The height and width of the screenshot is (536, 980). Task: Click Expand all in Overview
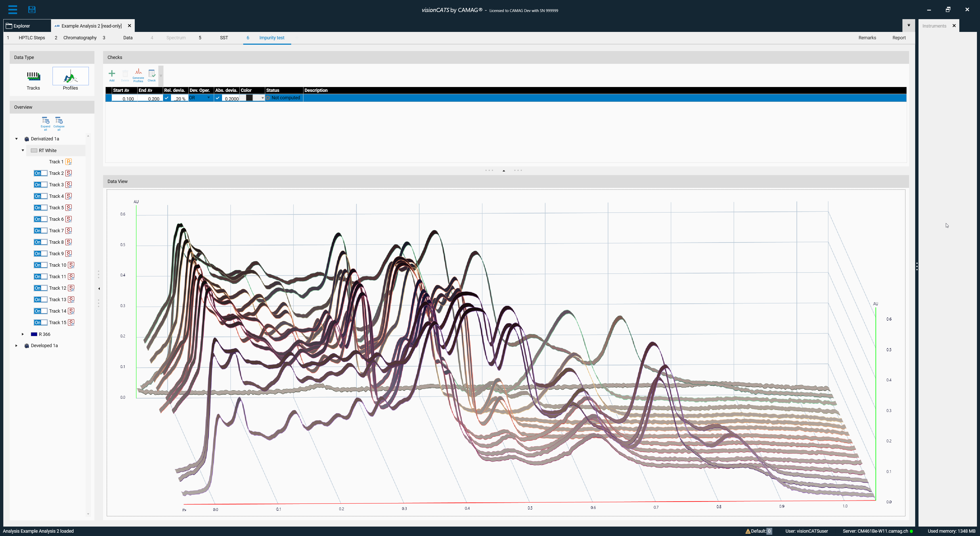pyautogui.click(x=45, y=123)
